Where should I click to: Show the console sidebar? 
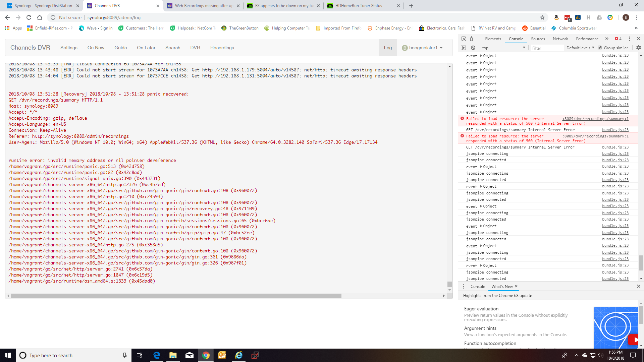coord(464,48)
